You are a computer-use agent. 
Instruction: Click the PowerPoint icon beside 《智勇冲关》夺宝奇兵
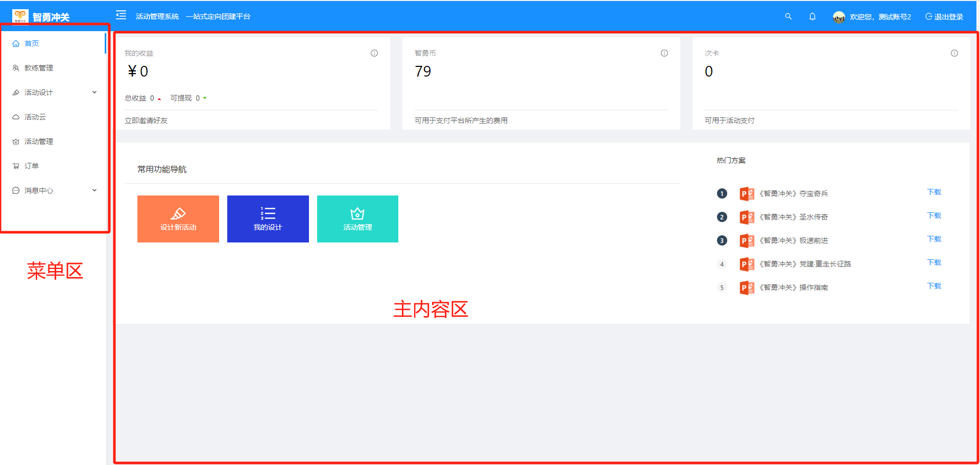747,193
